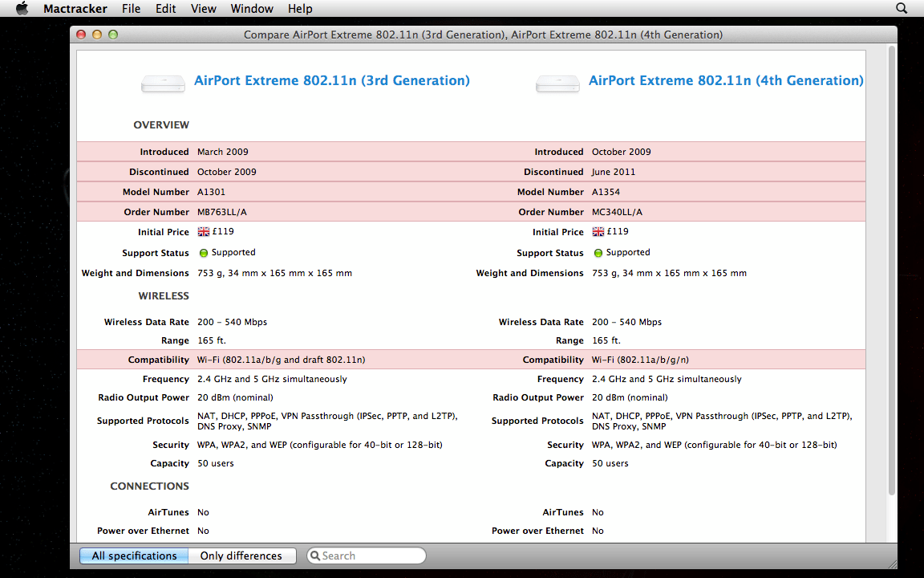Open the Mactracker menu
This screenshot has height=578, width=924.
(x=75, y=8)
